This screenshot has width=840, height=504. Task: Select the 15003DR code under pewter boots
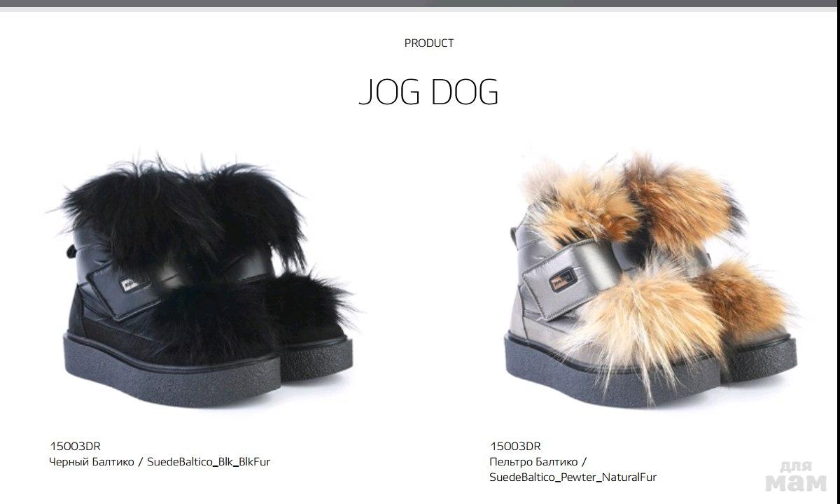pos(515,446)
